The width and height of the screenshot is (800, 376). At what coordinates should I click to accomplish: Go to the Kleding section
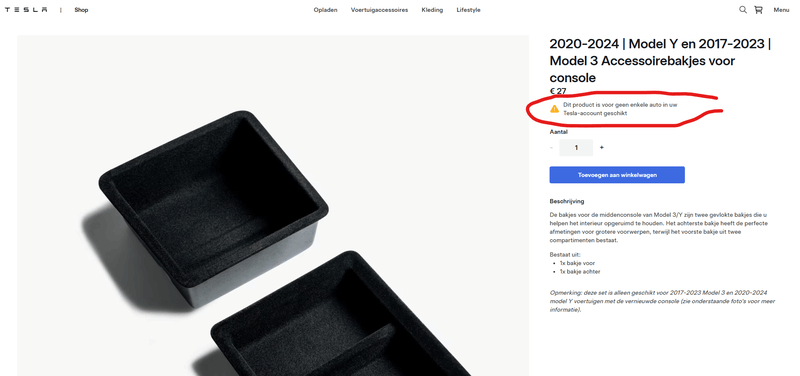coord(432,10)
